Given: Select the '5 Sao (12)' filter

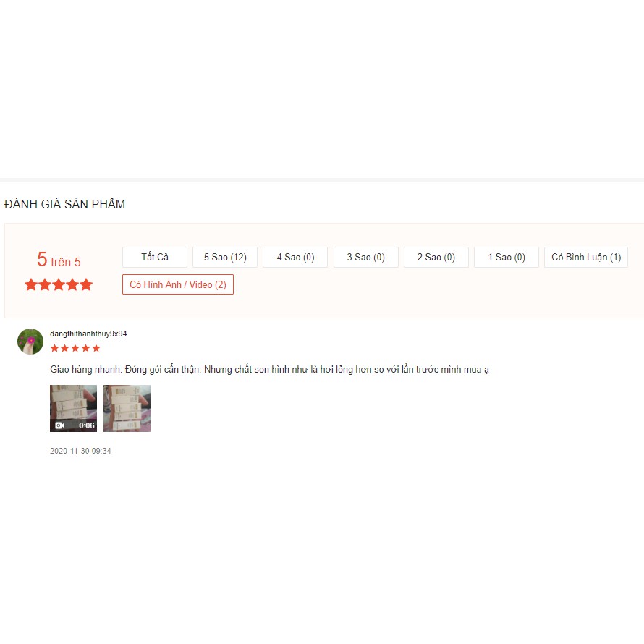Looking at the screenshot, I should click(225, 257).
